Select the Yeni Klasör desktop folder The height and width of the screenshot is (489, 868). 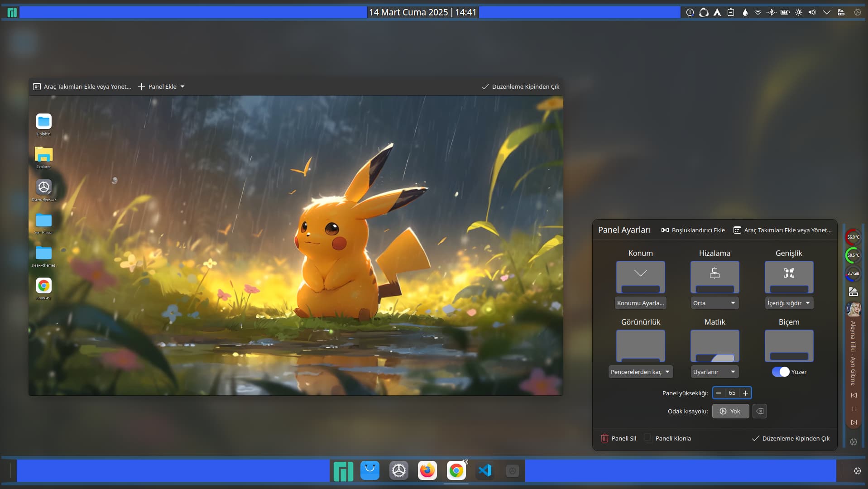click(43, 223)
